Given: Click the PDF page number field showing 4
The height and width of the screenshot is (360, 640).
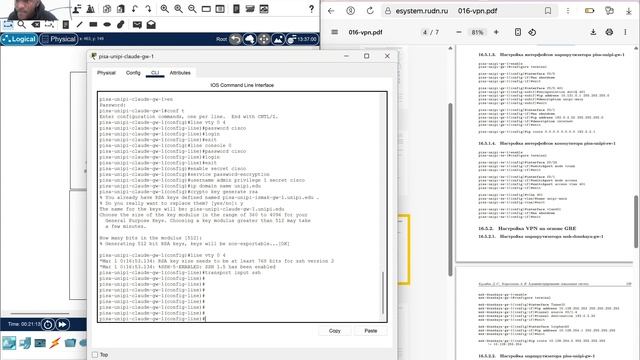Looking at the screenshot, I should coord(425,32).
